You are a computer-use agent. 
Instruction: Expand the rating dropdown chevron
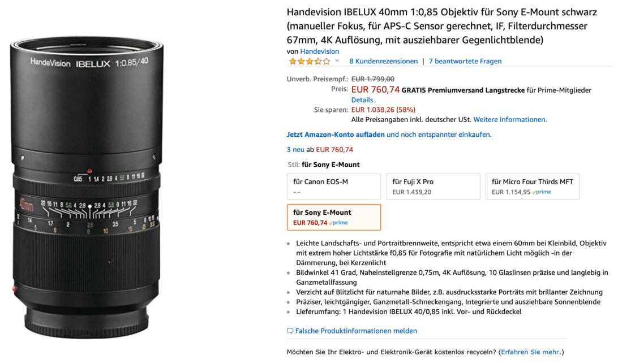click(x=337, y=60)
